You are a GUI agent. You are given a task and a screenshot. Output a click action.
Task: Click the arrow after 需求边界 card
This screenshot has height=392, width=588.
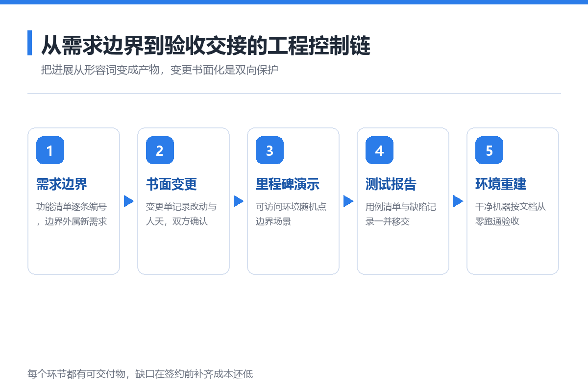pyautogui.click(x=129, y=201)
